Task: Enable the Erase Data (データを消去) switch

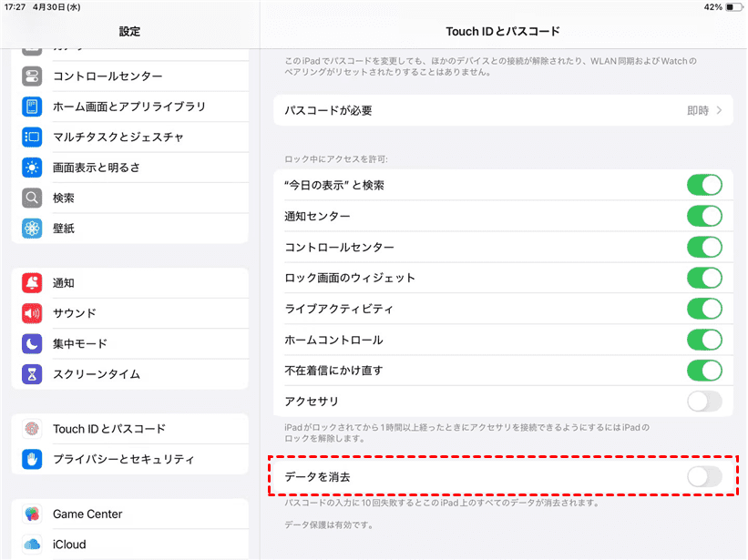Action: (x=703, y=476)
